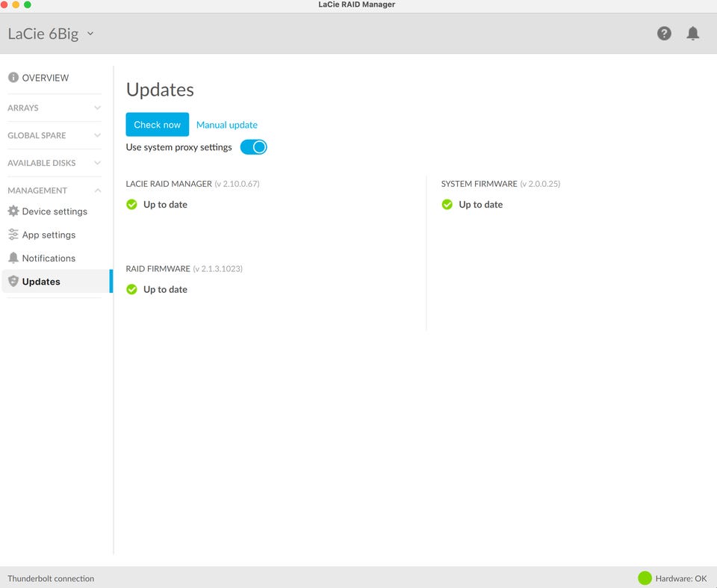Click the App settings sliders icon
Image resolution: width=717 pixels, height=588 pixels.
point(13,235)
